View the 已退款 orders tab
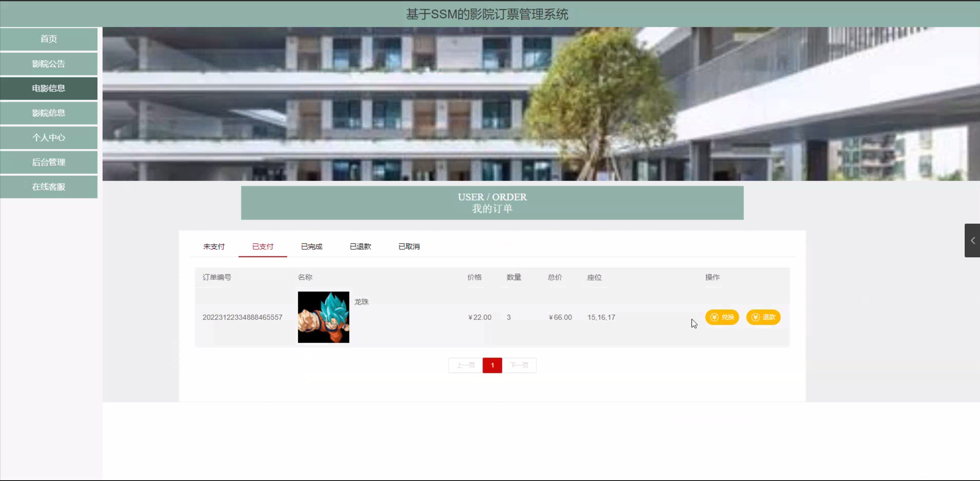The width and height of the screenshot is (980, 481). [x=360, y=247]
